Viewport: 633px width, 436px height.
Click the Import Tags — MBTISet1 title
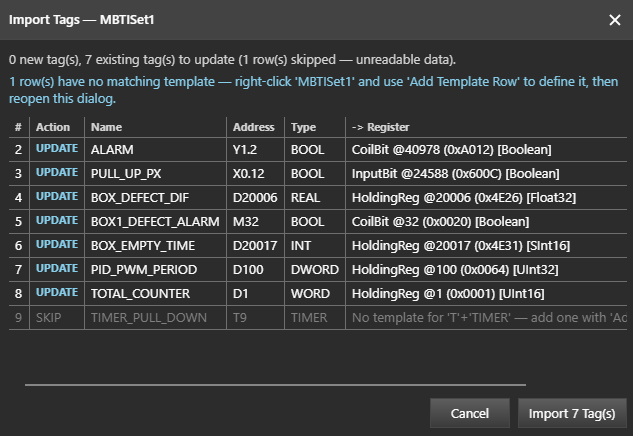[82, 20]
